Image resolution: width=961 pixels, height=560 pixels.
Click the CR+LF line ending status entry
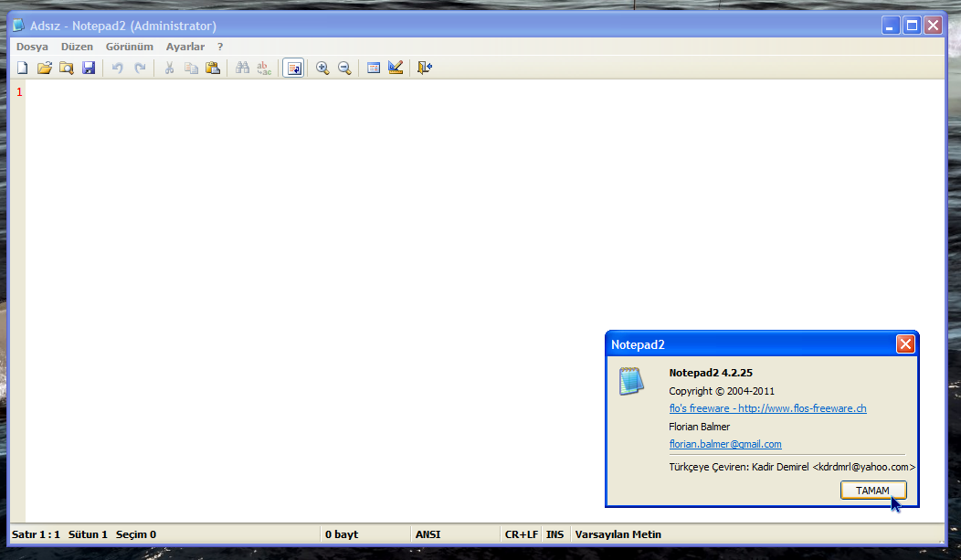pos(522,534)
